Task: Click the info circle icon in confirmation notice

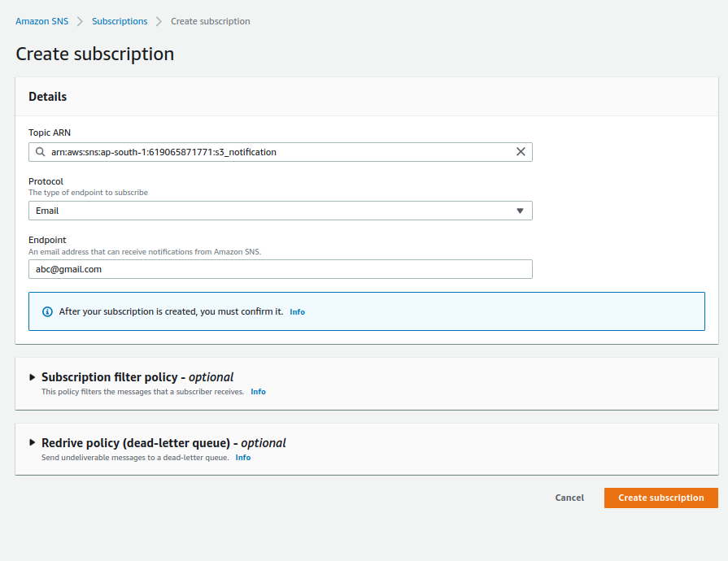Action: 47,312
